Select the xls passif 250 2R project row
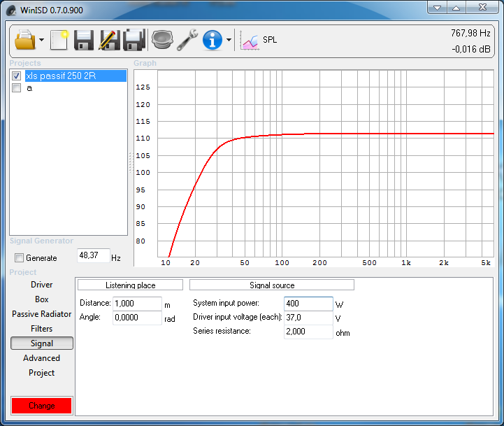This screenshot has width=504, height=426. point(75,76)
